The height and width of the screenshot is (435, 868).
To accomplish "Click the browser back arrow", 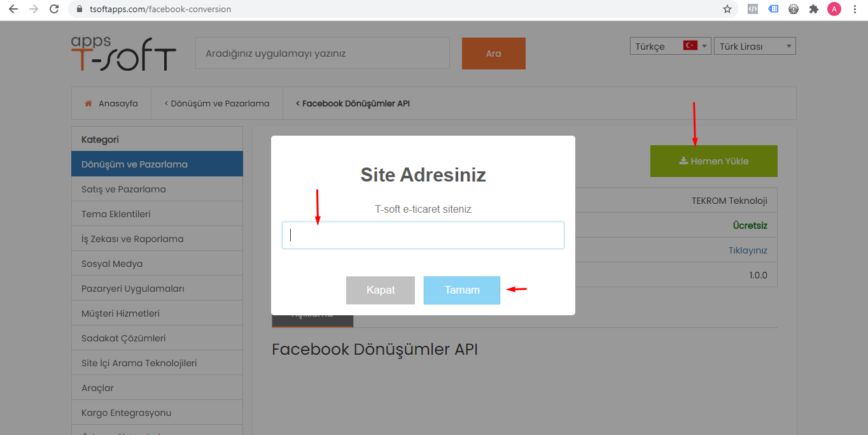I will pyautogui.click(x=13, y=10).
